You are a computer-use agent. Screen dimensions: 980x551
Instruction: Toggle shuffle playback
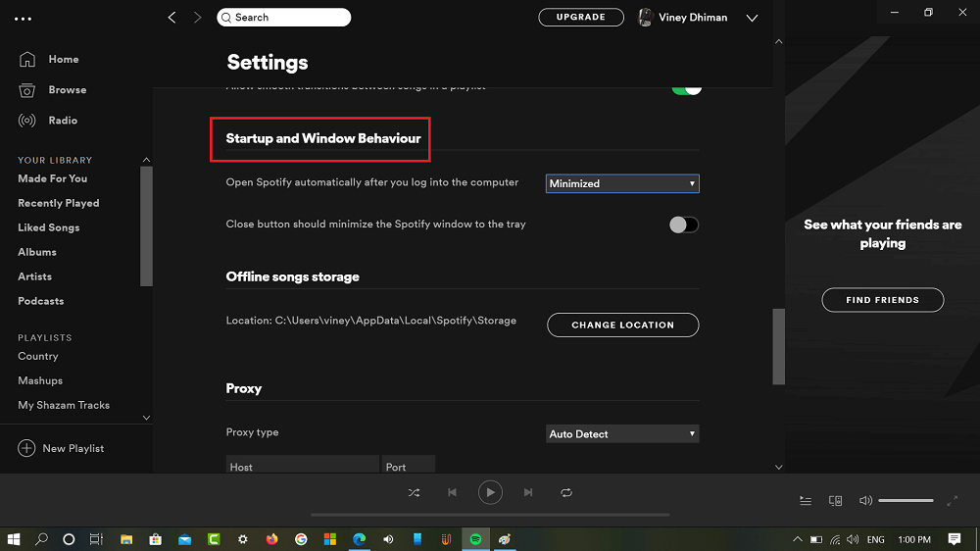click(414, 493)
